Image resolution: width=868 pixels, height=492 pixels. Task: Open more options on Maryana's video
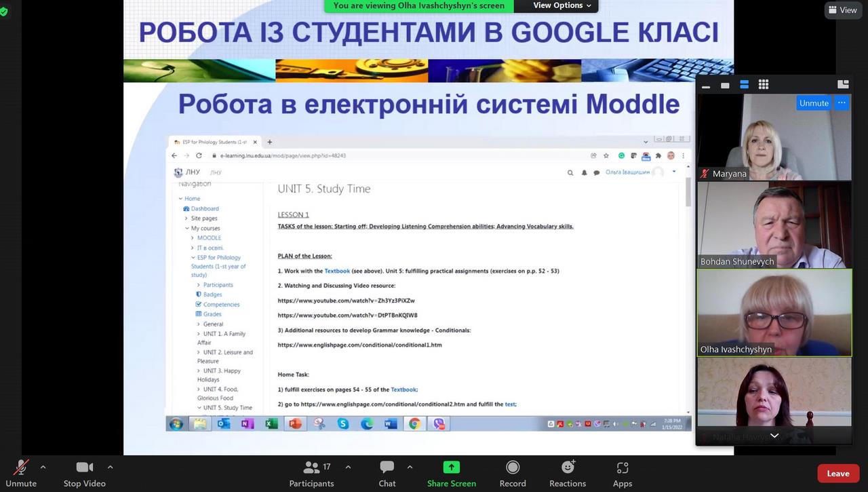pyautogui.click(x=842, y=103)
